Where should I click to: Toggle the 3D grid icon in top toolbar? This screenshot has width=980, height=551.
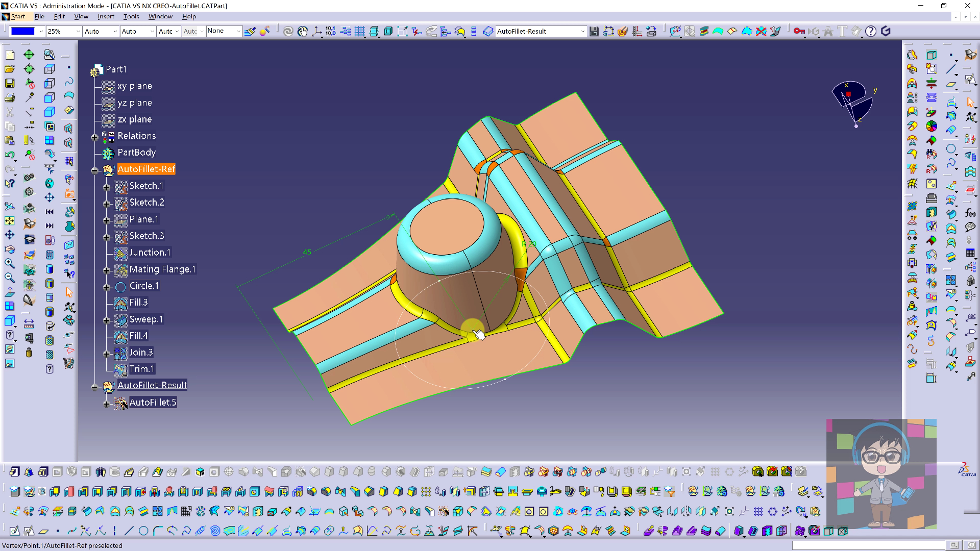tap(360, 32)
